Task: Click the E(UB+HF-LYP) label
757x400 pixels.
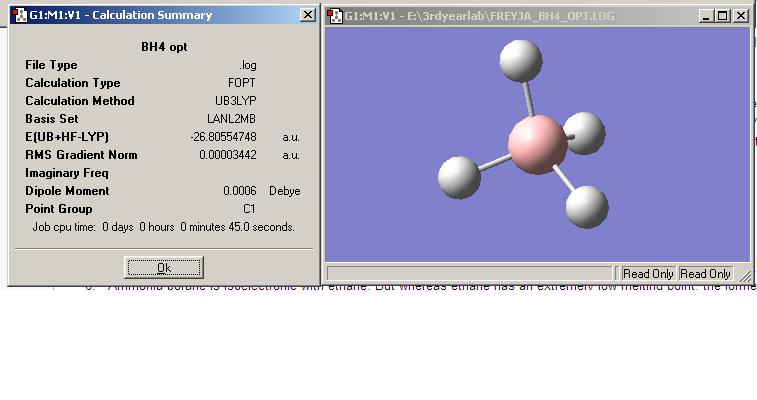Action: (67, 137)
